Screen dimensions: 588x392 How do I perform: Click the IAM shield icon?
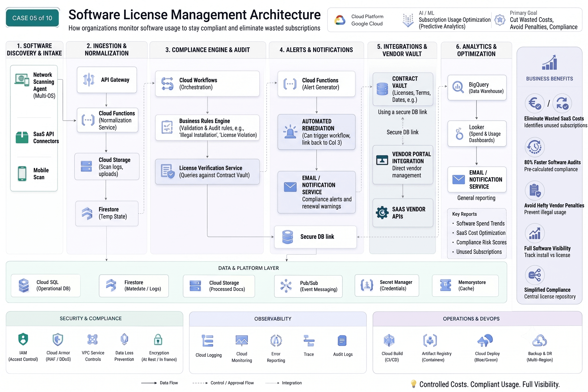click(x=23, y=339)
